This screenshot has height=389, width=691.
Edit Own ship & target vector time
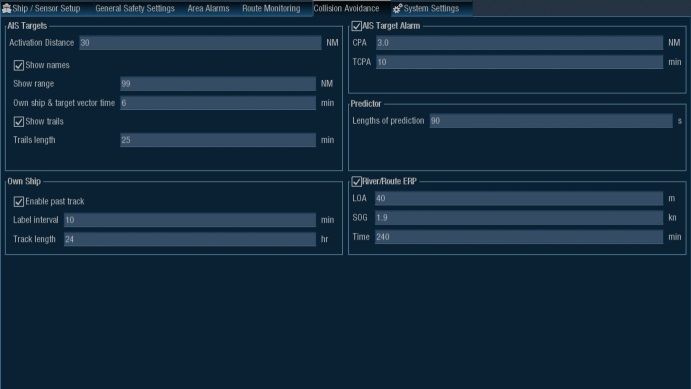click(218, 103)
